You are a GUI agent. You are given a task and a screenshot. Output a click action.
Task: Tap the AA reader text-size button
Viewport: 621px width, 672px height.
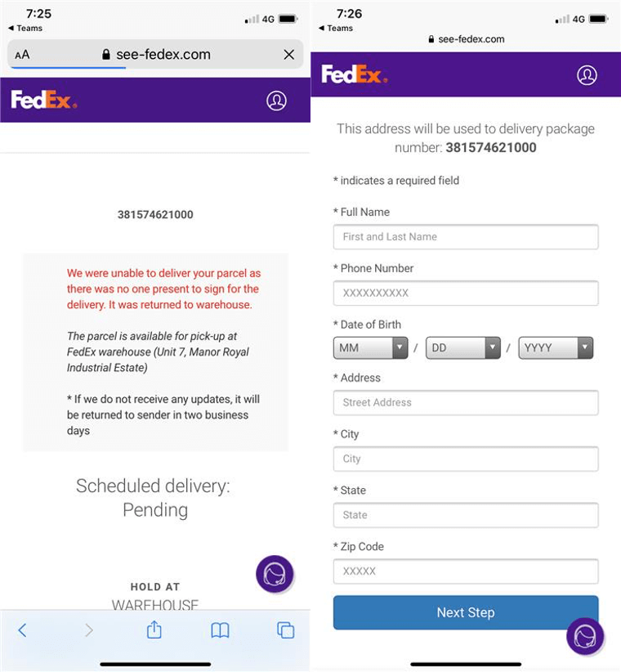[x=22, y=55]
